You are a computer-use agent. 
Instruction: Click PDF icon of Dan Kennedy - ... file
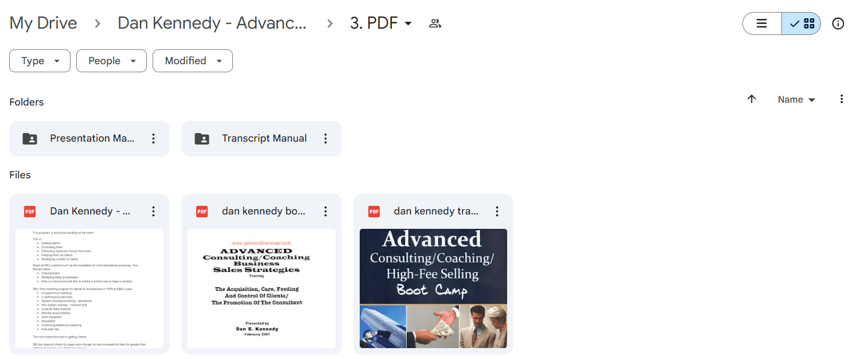click(x=30, y=211)
